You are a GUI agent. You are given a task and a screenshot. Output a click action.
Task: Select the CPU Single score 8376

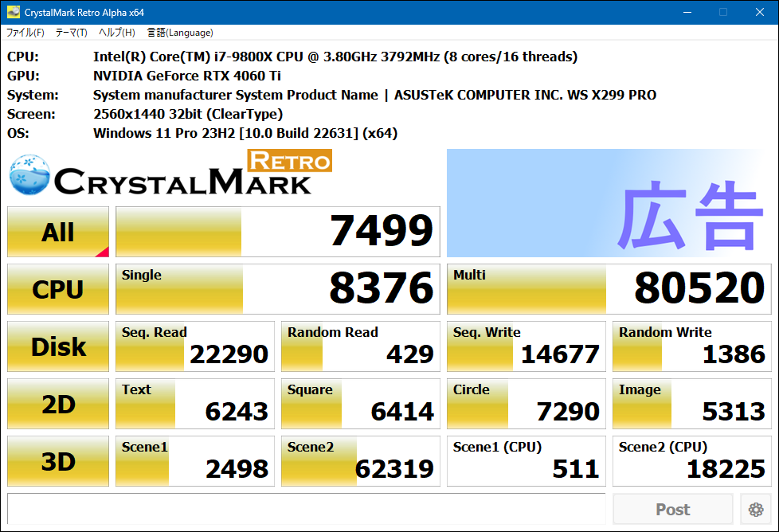click(278, 289)
